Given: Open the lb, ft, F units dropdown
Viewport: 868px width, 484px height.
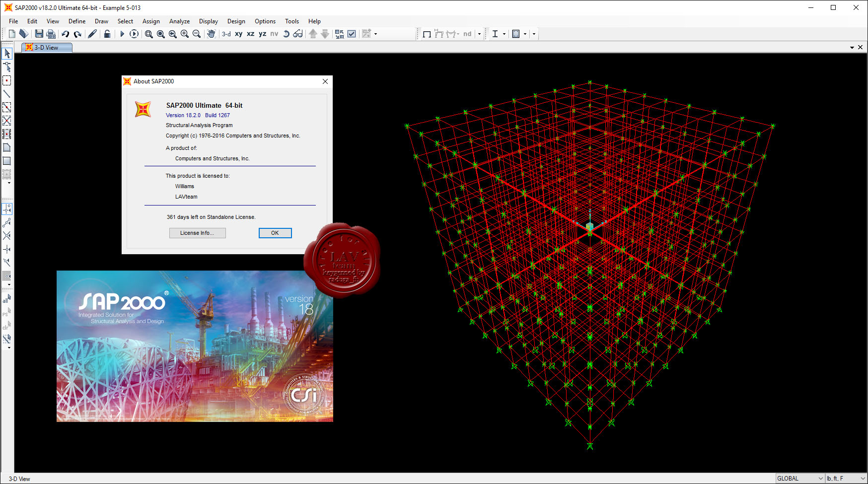Looking at the screenshot, I should point(846,479).
